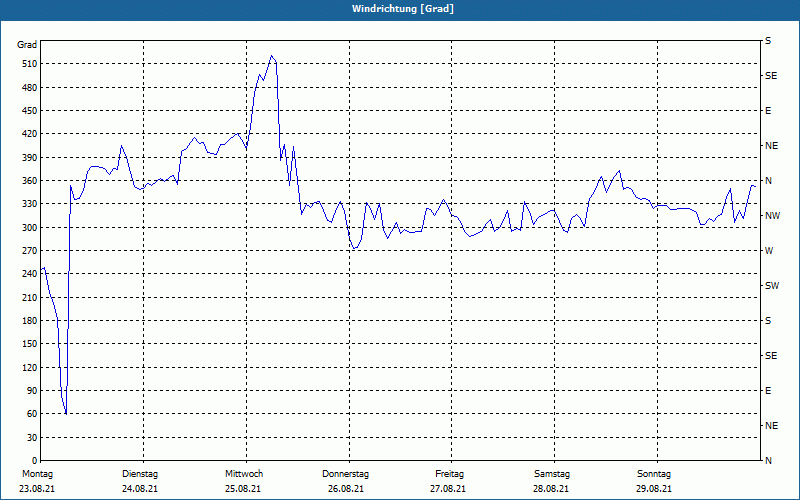Viewport: 800px width, 500px height.
Task: Click compass label E at the 90 gridline
Action: click(x=768, y=391)
